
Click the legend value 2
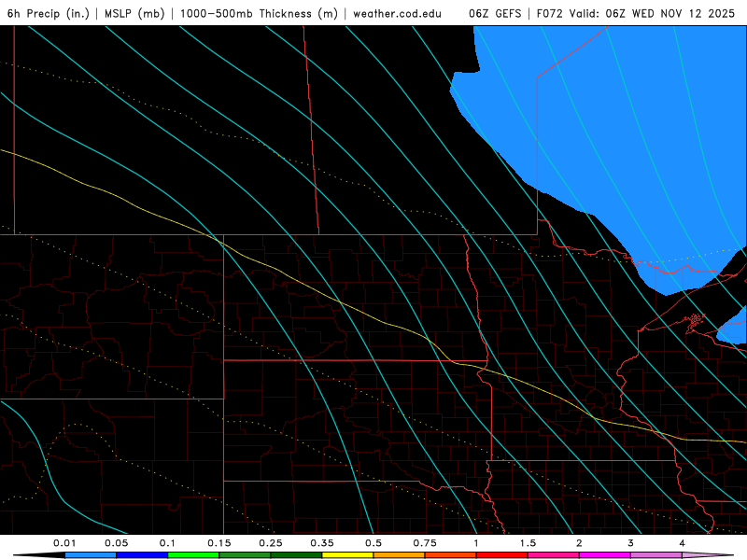pos(579,543)
